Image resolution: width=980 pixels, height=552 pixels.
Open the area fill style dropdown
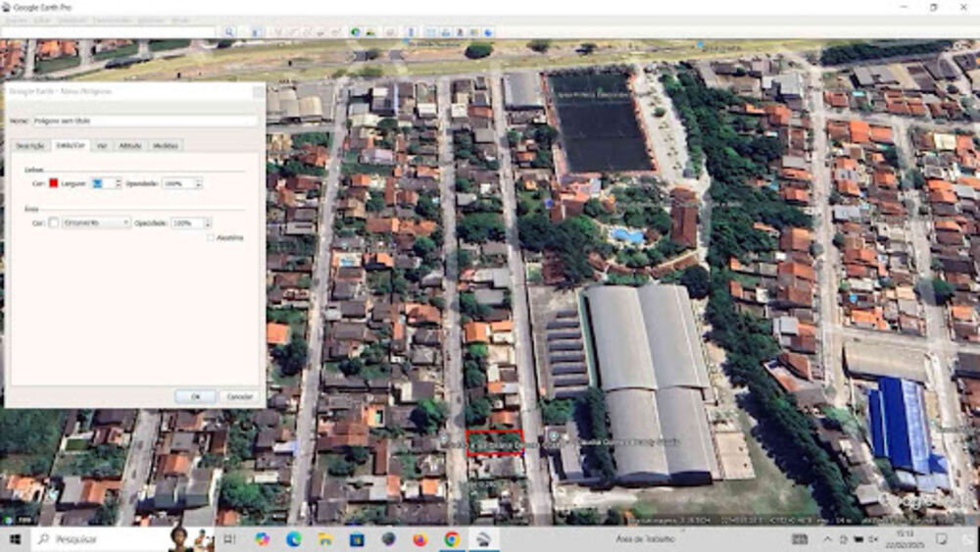pos(96,223)
